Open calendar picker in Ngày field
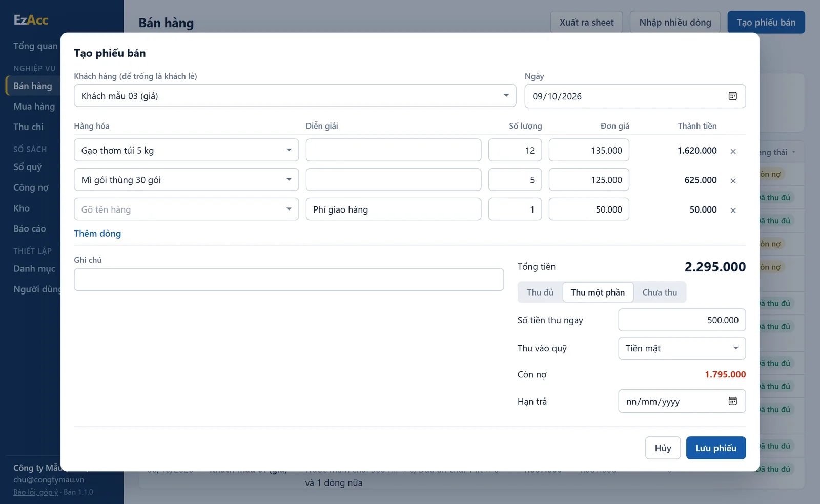Screen dimensions: 820x504 pos(732,96)
